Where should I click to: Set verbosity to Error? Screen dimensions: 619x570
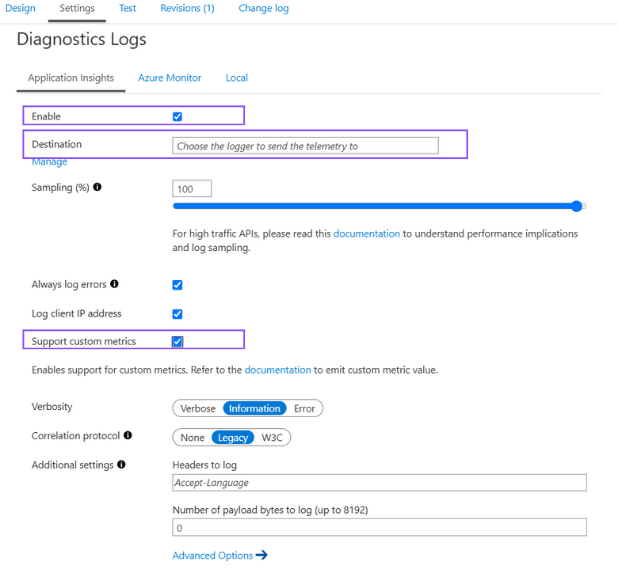(x=304, y=409)
